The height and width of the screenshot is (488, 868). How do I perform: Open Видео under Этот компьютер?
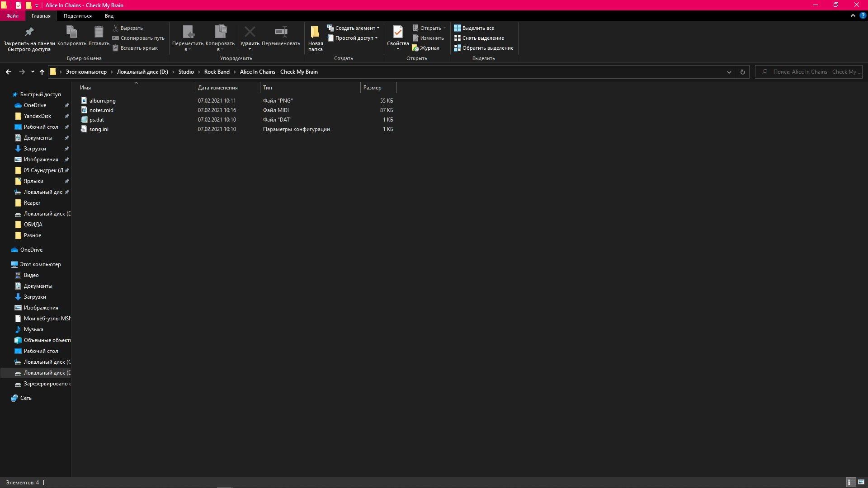[x=31, y=275]
